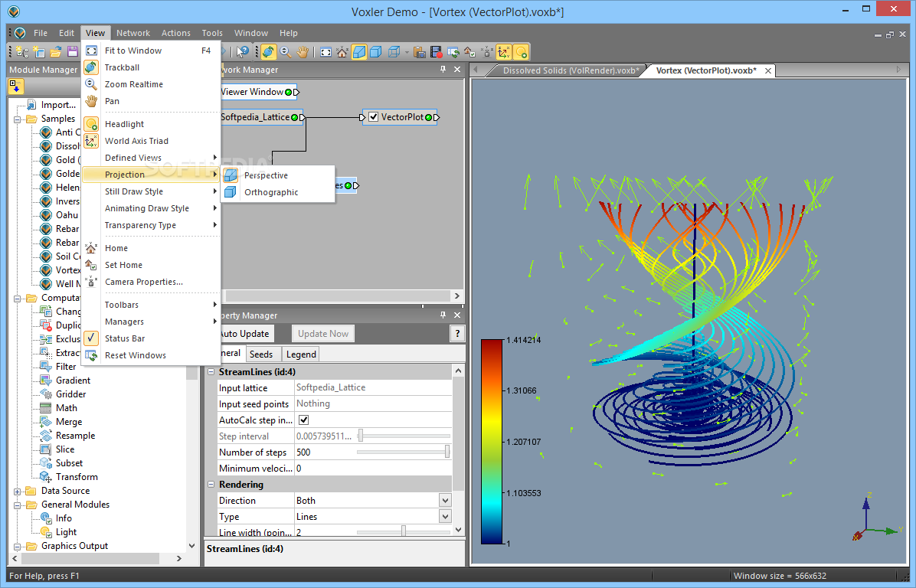Collapse the Rendering section
The width and height of the screenshot is (916, 588).
211,485
